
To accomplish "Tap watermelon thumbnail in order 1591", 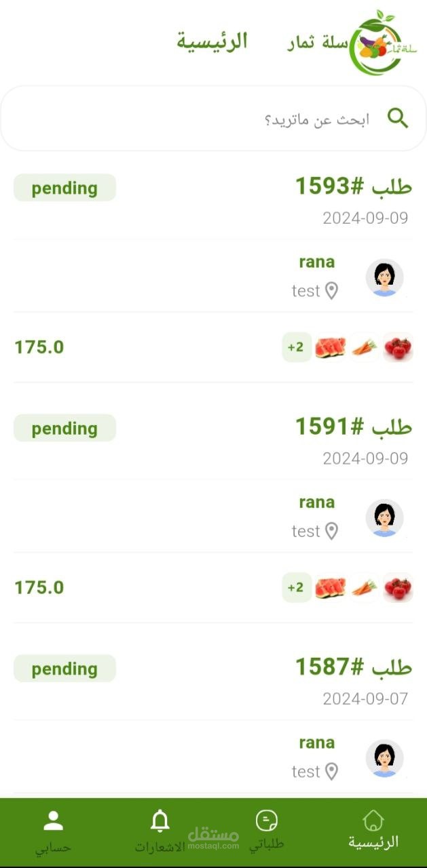I will [330, 587].
